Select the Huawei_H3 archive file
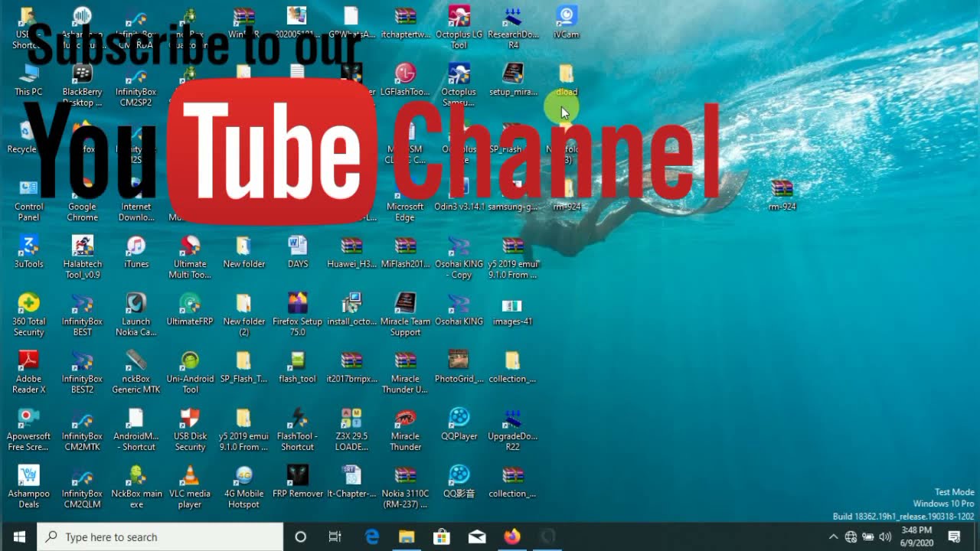The height and width of the screenshot is (551, 980). tap(351, 252)
